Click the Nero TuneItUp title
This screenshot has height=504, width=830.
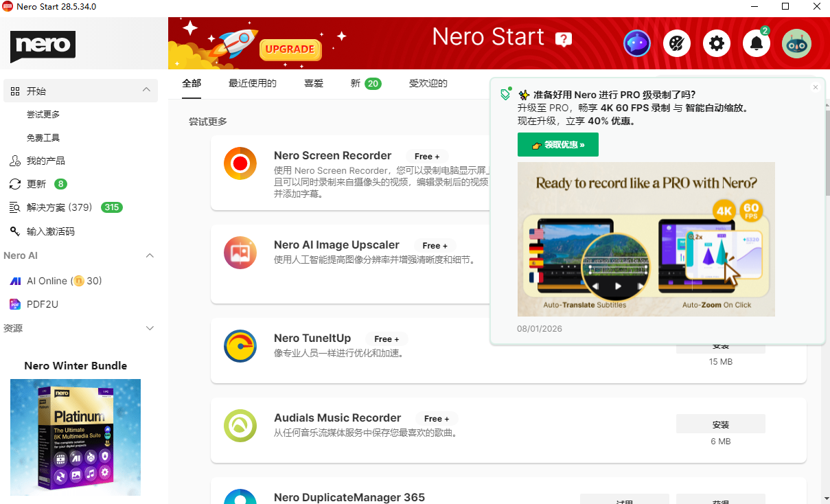coord(312,338)
